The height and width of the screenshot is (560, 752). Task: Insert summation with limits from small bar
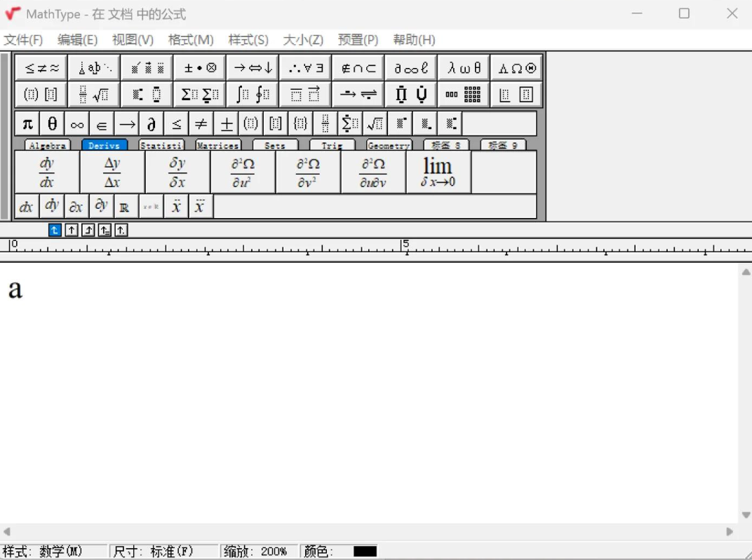pyautogui.click(x=351, y=124)
